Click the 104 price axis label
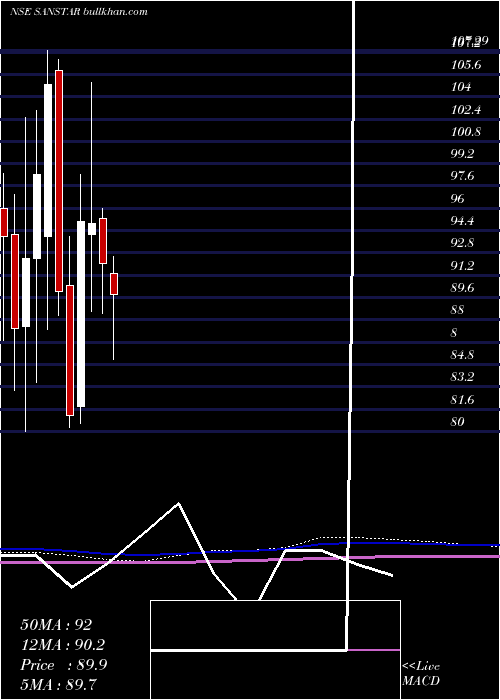This screenshot has width=500, height=700. point(461,87)
